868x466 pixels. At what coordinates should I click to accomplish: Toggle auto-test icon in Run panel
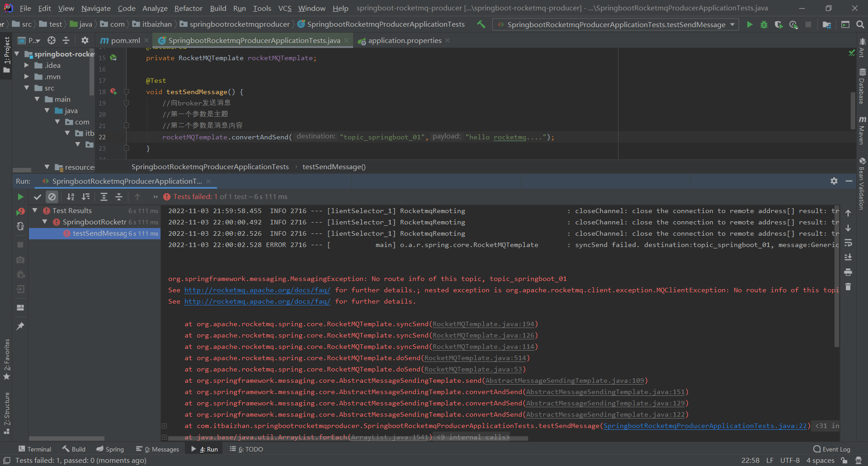(x=20, y=226)
